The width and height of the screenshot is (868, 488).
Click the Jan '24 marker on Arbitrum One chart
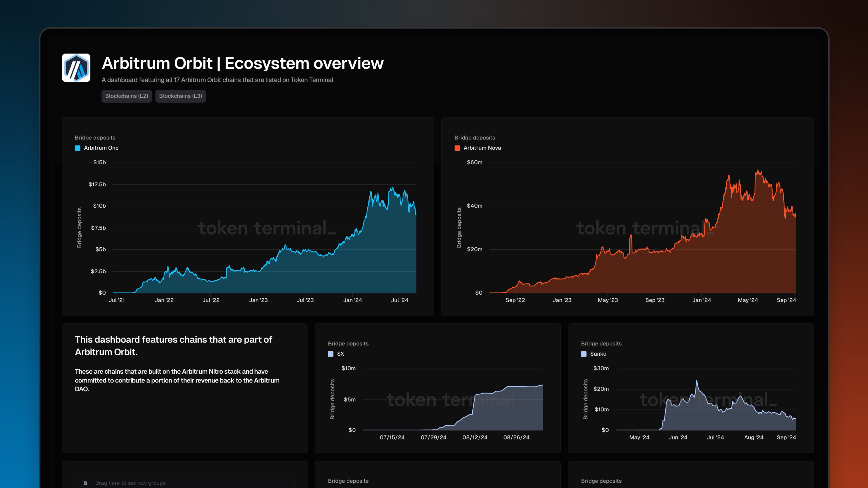352,300
